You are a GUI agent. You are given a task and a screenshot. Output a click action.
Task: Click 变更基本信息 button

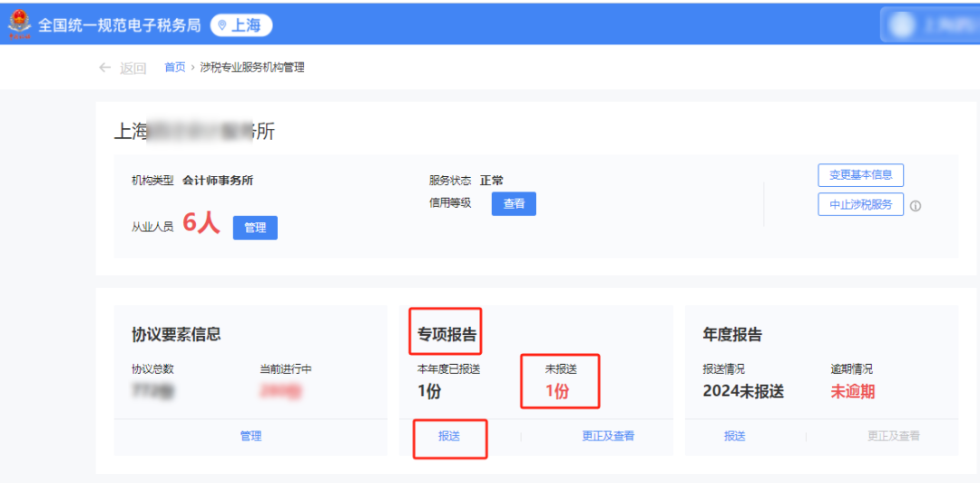click(x=860, y=175)
